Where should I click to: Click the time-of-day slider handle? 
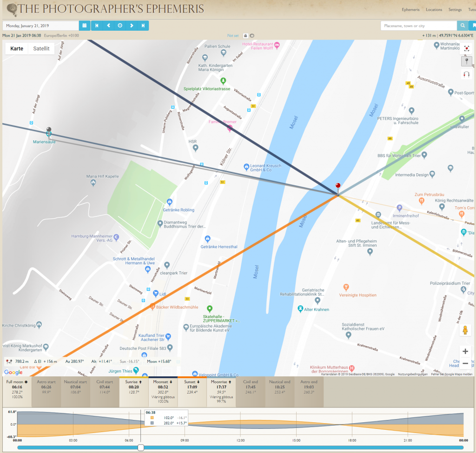[x=141, y=447]
